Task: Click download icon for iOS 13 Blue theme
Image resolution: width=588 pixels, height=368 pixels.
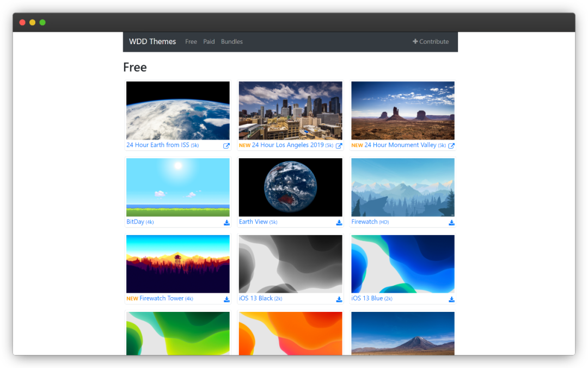Action: click(451, 299)
